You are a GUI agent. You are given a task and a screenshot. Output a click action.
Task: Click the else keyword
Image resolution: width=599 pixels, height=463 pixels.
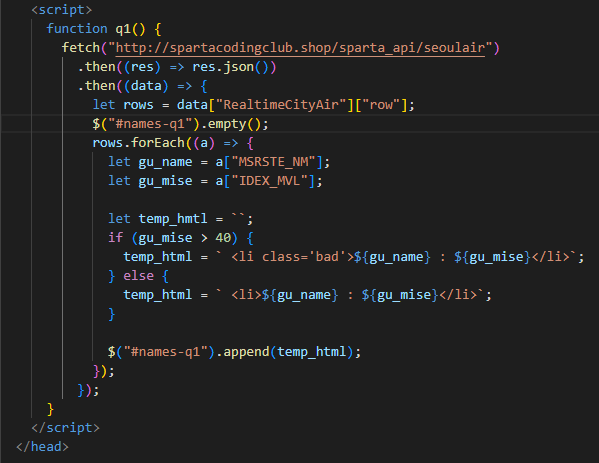click(138, 276)
